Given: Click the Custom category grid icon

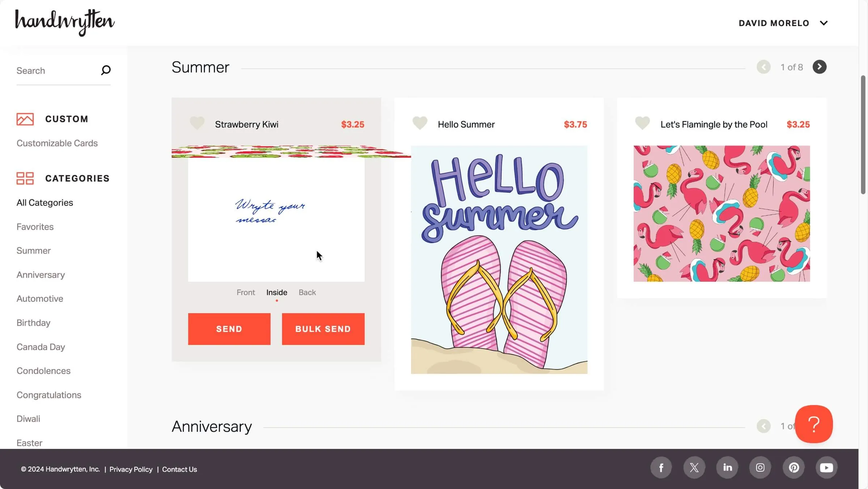Looking at the screenshot, I should pos(25,119).
